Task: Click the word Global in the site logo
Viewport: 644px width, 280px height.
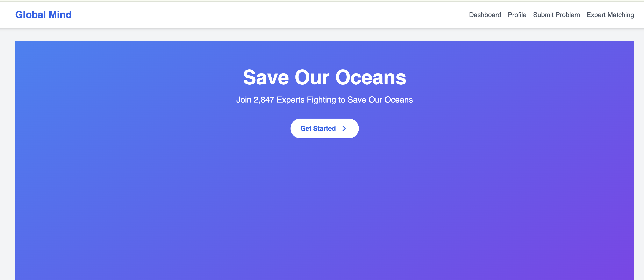Action: 30,15
